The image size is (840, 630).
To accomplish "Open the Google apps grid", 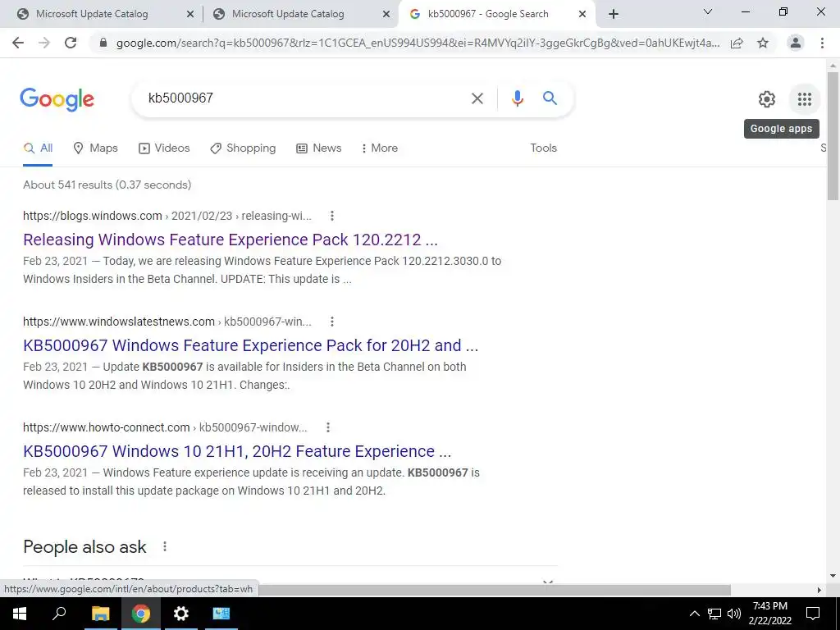I will pyautogui.click(x=805, y=99).
